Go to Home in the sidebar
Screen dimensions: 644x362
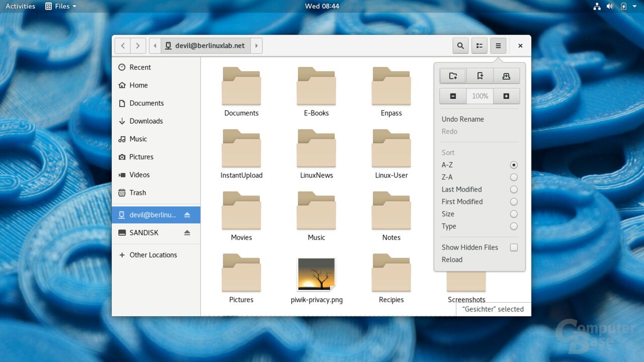point(156,85)
